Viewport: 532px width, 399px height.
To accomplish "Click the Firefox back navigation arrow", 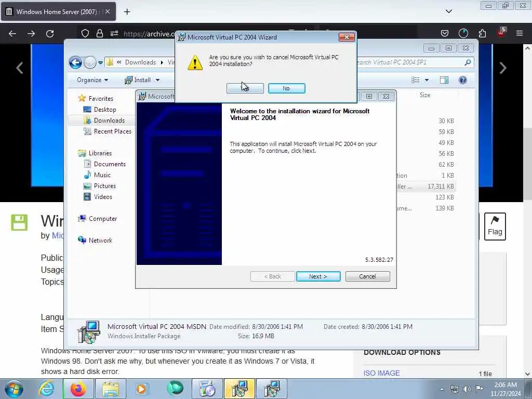I will [x=12, y=33].
